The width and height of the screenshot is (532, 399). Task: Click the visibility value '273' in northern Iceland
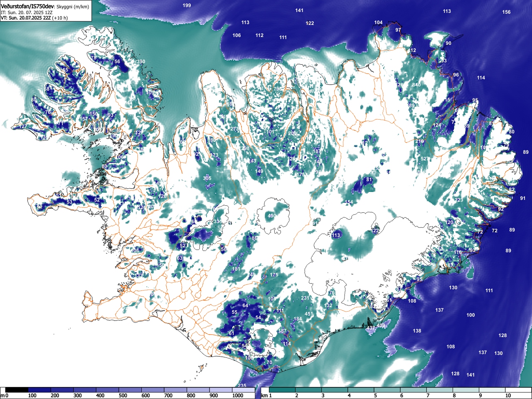[x=235, y=129]
